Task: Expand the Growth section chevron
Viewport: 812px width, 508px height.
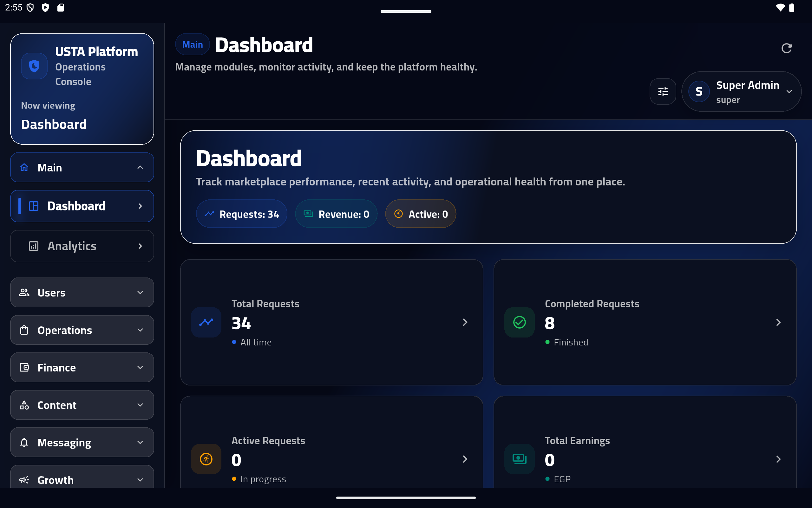Action: coord(140,480)
